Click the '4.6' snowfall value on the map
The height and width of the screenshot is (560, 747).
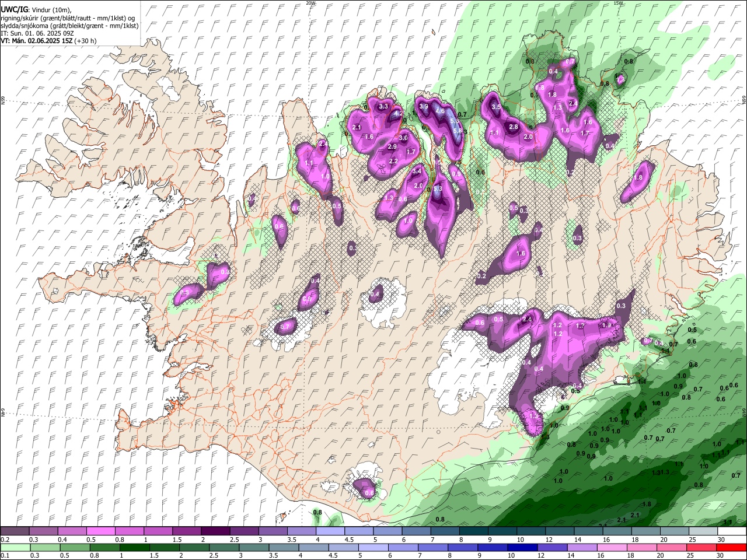(x=440, y=111)
